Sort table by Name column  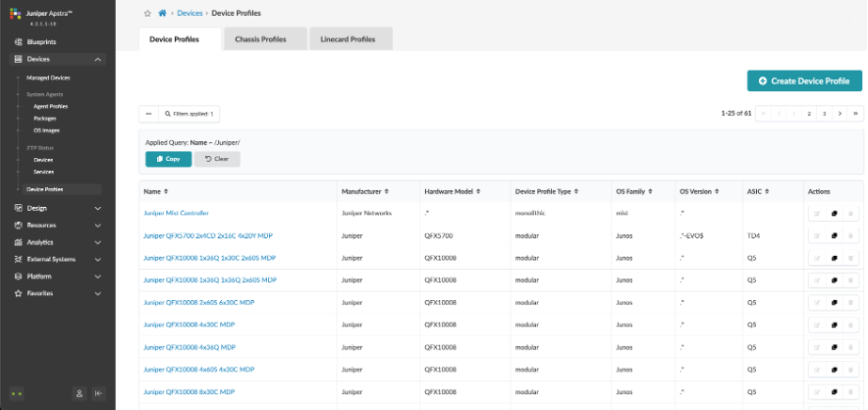pos(166,190)
